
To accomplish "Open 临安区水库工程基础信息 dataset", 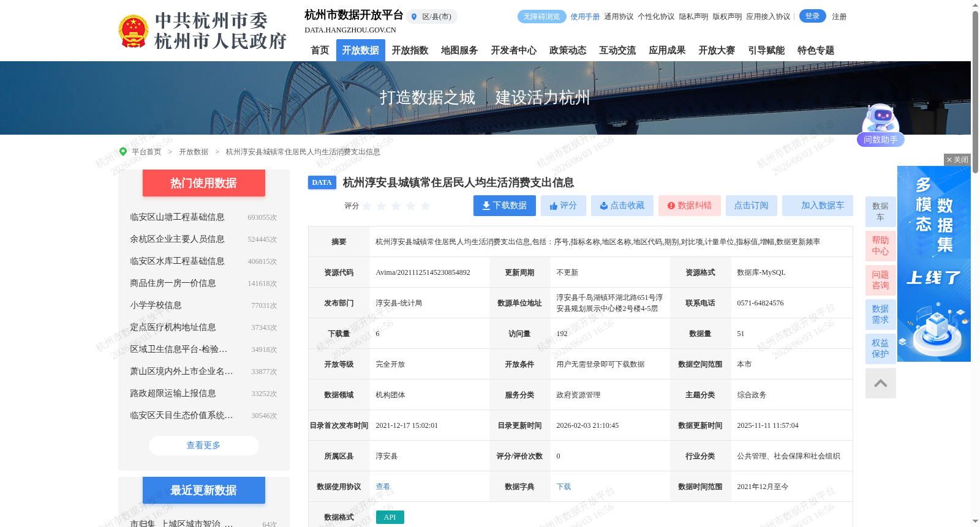I will (177, 261).
